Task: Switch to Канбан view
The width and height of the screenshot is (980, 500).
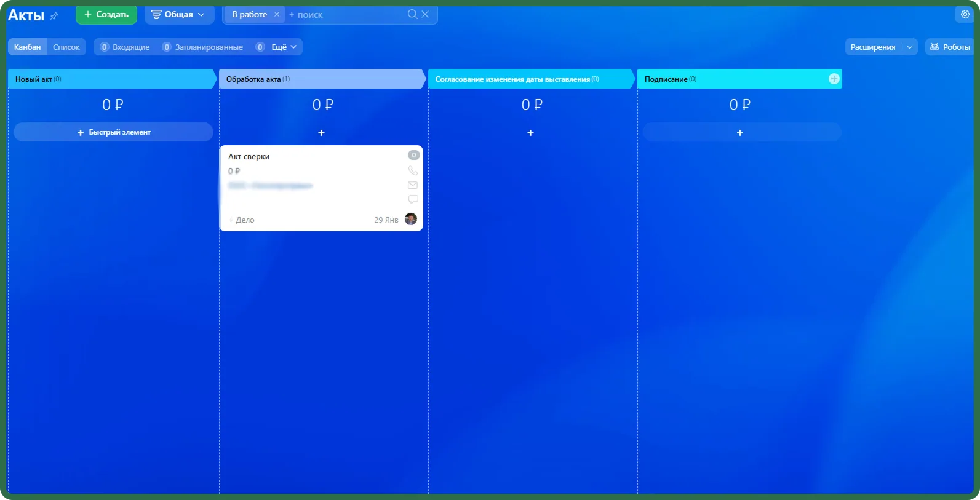Action: pyautogui.click(x=28, y=47)
